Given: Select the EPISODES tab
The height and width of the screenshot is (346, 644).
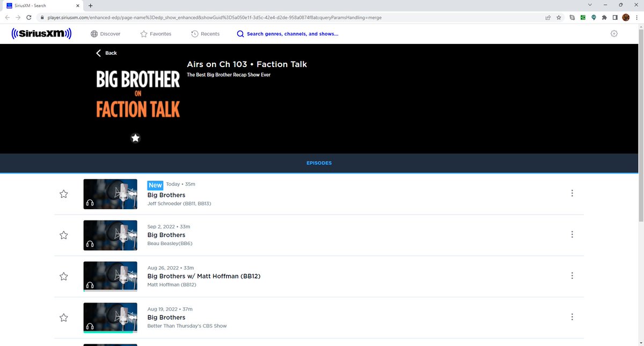Looking at the screenshot, I should 319,163.
